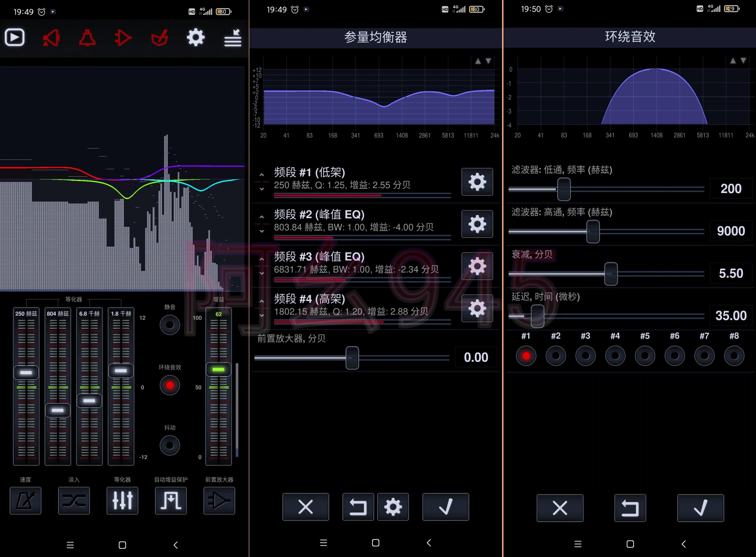Click the 衰减, 分贝 slider handle

(611, 274)
